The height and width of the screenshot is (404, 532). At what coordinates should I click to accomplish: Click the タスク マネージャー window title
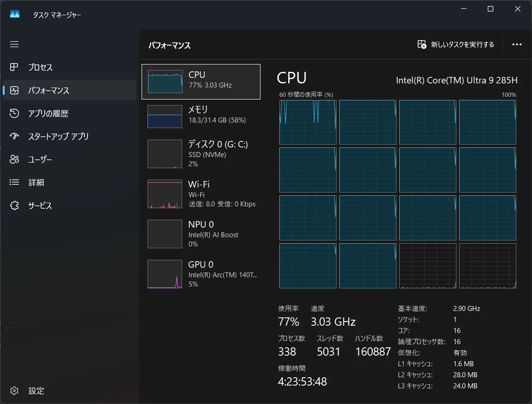coord(57,15)
